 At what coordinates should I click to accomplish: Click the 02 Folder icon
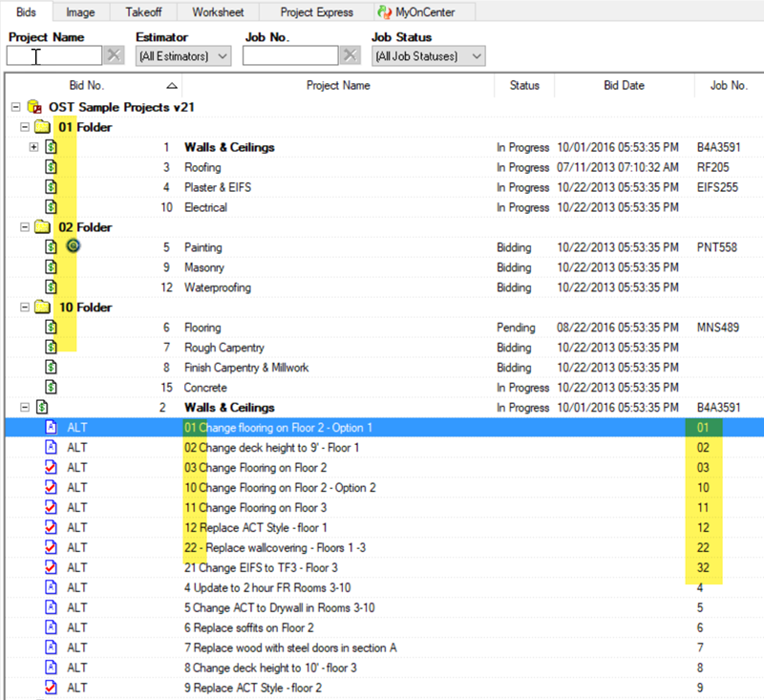coord(42,227)
